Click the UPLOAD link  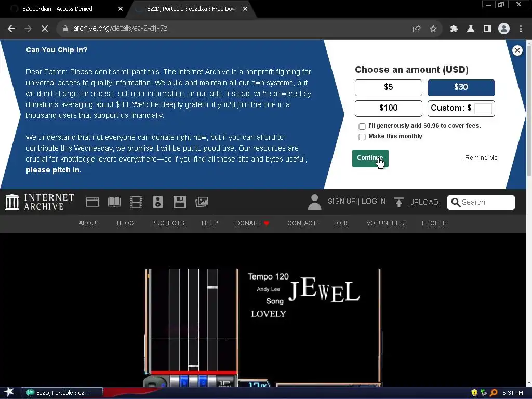pyautogui.click(x=423, y=202)
